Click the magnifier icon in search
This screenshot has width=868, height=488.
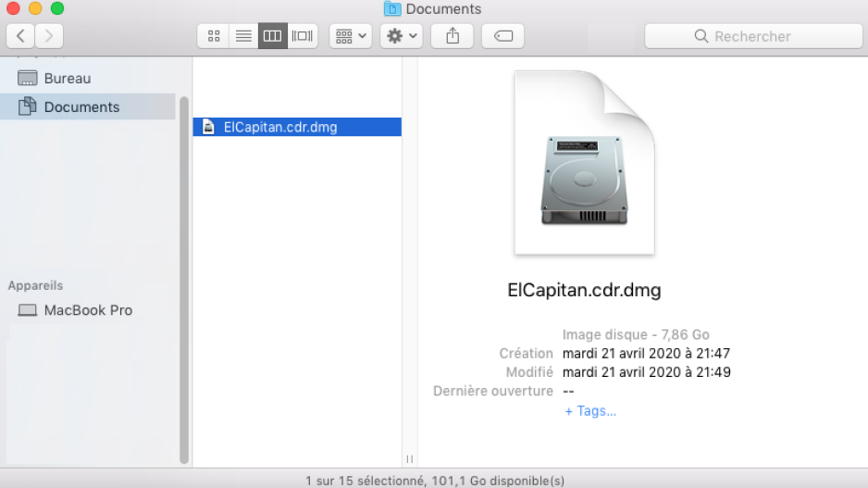tap(701, 36)
